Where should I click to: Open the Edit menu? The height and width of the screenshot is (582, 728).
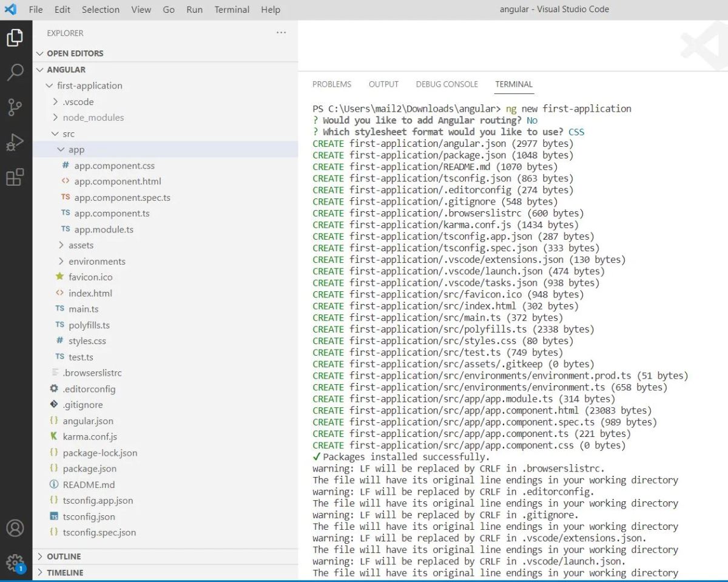62,10
